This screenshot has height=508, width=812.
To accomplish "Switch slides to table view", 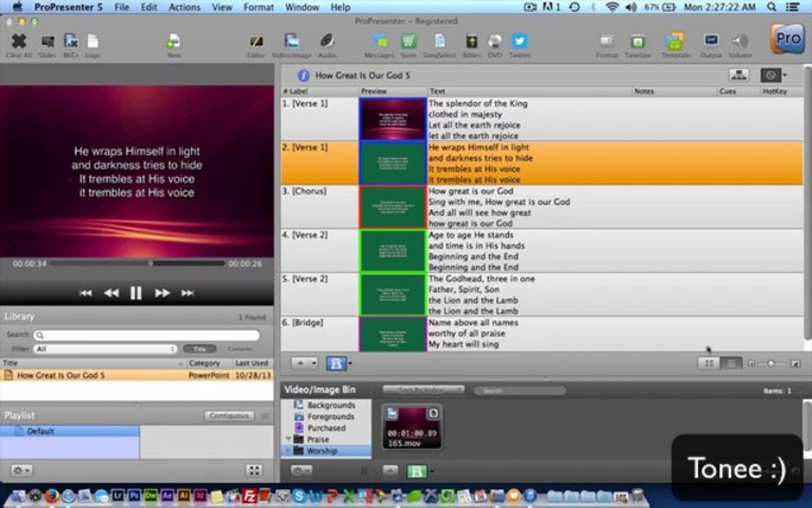I will coord(731,364).
